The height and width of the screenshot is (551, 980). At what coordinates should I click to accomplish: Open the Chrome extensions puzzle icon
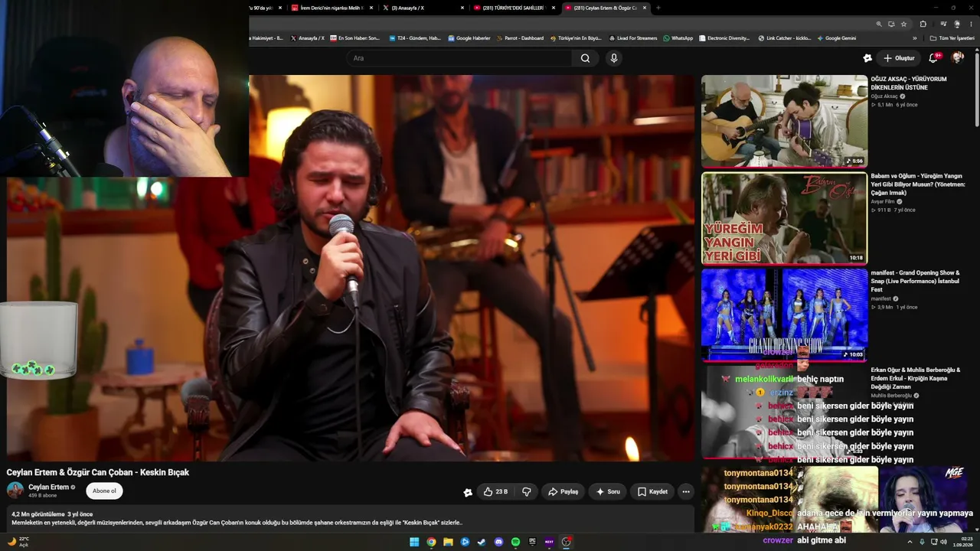click(923, 24)
